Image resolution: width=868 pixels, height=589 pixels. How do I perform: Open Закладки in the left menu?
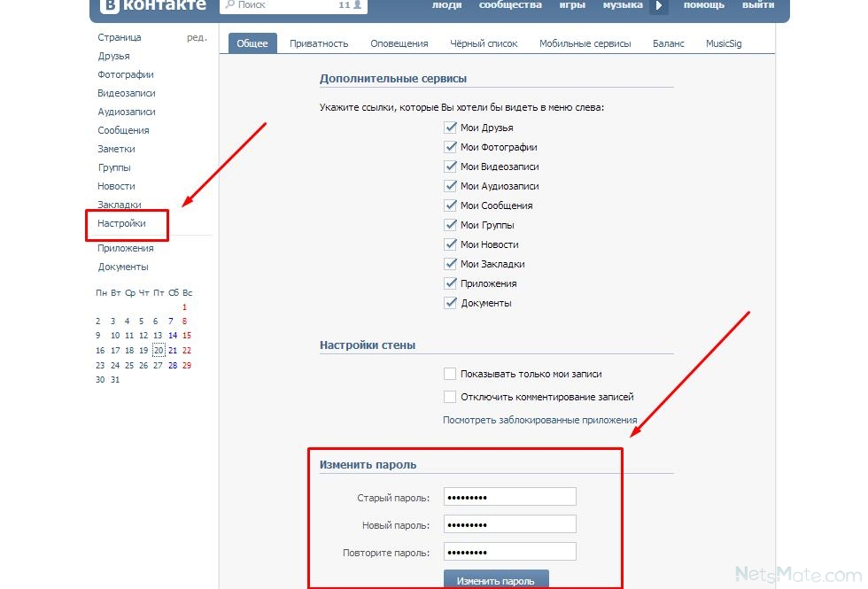coord(119,205)
